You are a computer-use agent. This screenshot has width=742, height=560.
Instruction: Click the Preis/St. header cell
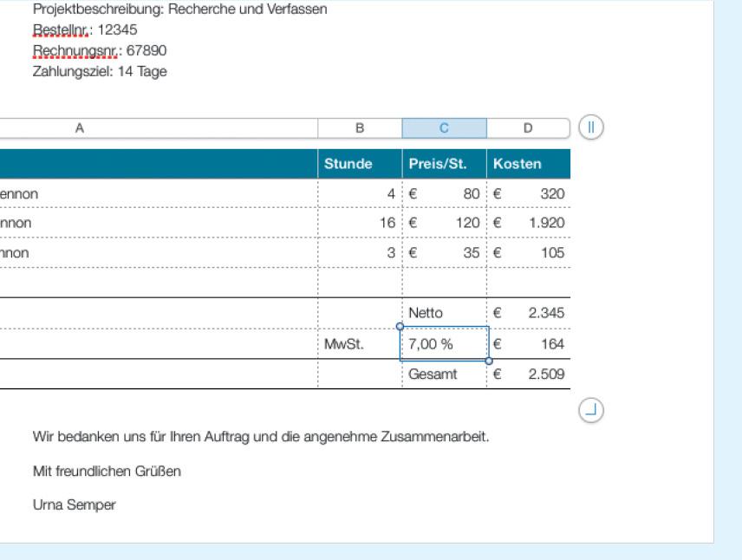(445, 164)
